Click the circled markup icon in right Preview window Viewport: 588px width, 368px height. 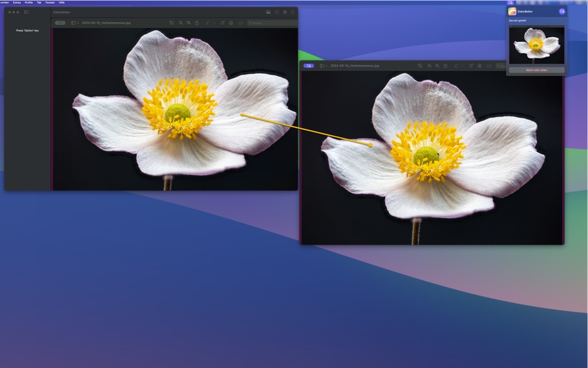[x=480, y=66]
